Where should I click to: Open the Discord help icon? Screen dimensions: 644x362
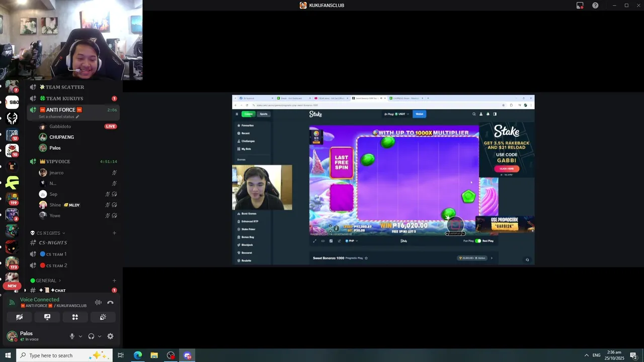595,6
